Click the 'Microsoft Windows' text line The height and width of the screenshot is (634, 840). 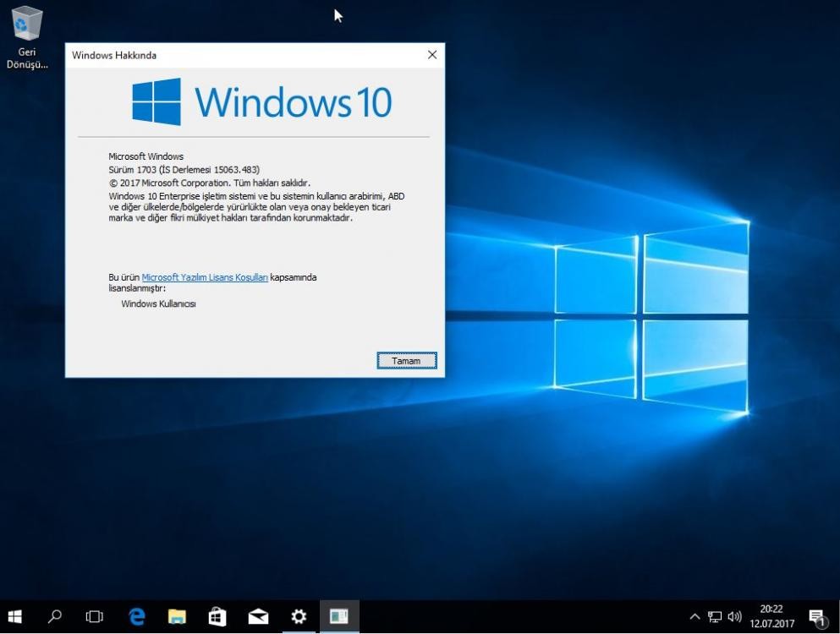pyautogui.click(x=145, y=156)
